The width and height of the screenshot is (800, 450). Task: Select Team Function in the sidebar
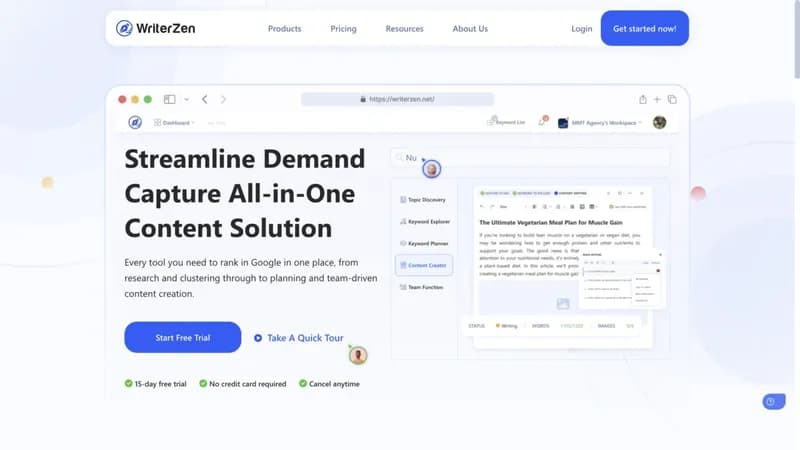(x=421, y=287)
